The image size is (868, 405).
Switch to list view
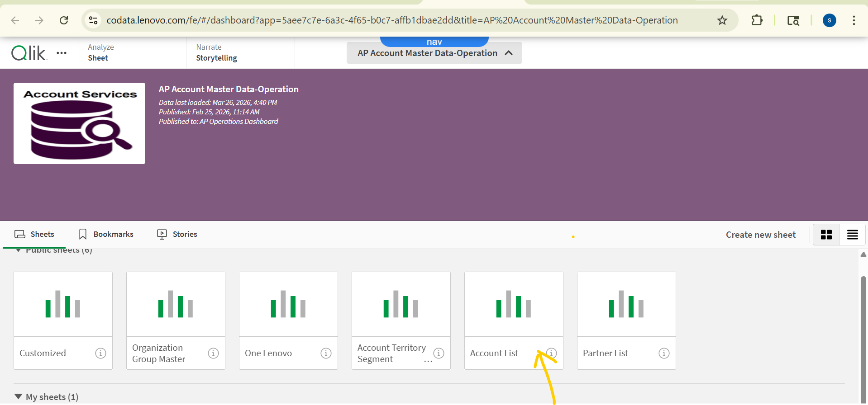(853, 235)
